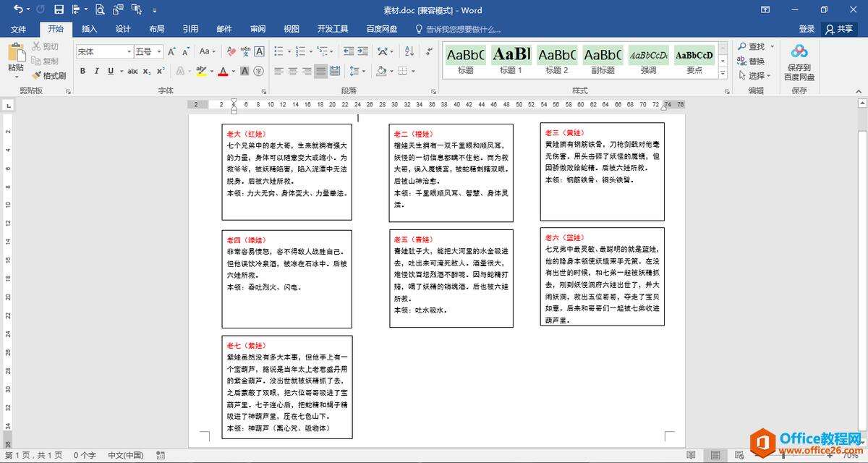This screenshot has height=463, width=868.
Task: Click the Clear Formatting eraser icon
Action: pyautogui.click(x=231, y=51)
